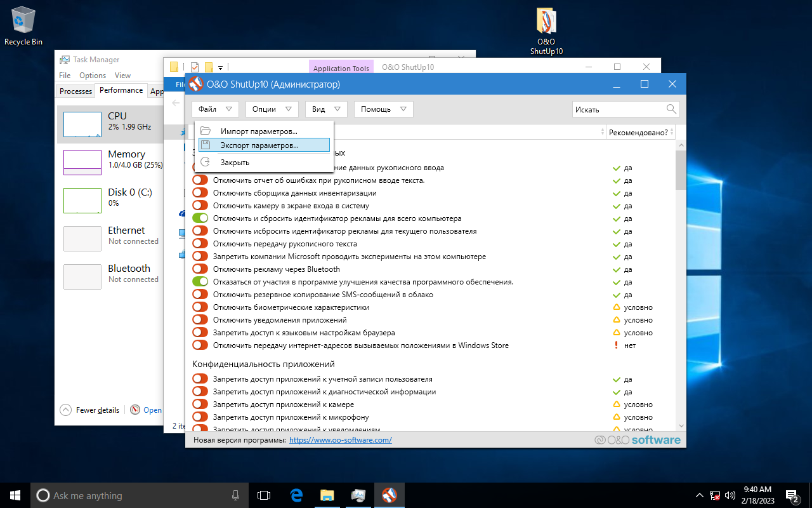Click the Cortana microphone icon
812x508 pixels.
pos(235,495)
